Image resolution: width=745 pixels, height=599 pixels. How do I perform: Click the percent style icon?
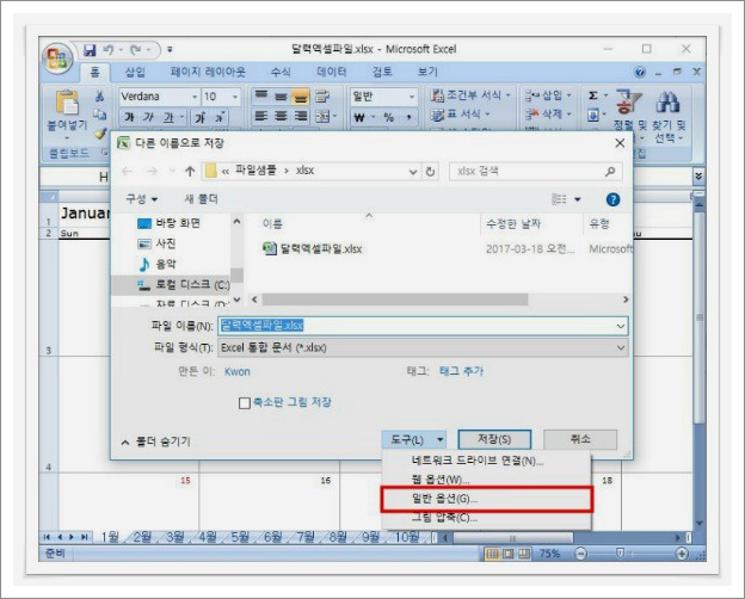(389, 117)
